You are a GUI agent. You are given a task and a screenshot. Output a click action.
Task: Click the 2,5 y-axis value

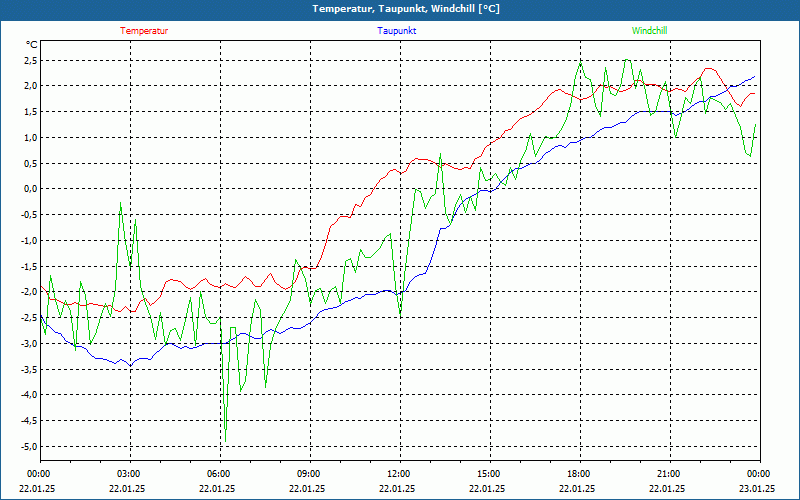(x=31, y=61)
